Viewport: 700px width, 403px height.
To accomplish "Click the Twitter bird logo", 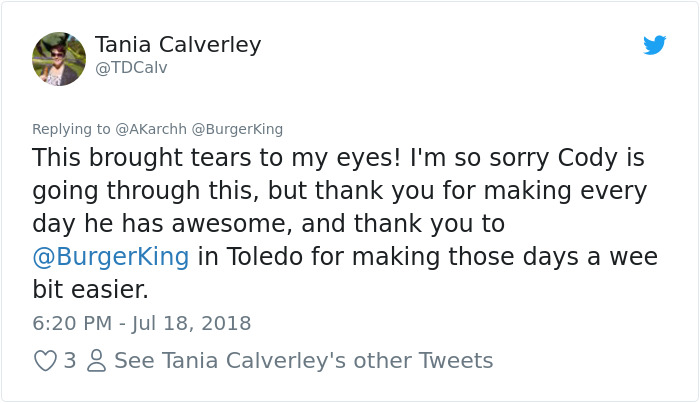I will (x=654, y=45).
